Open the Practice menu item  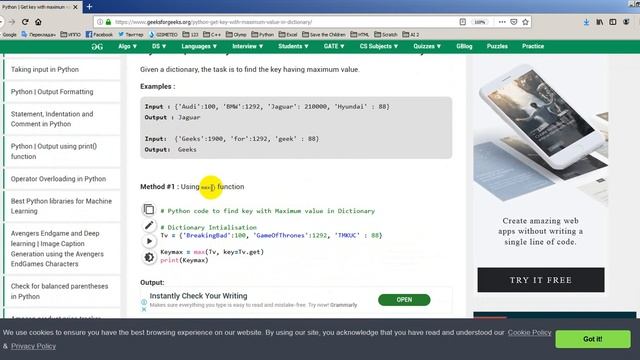[x=533, y=47]
